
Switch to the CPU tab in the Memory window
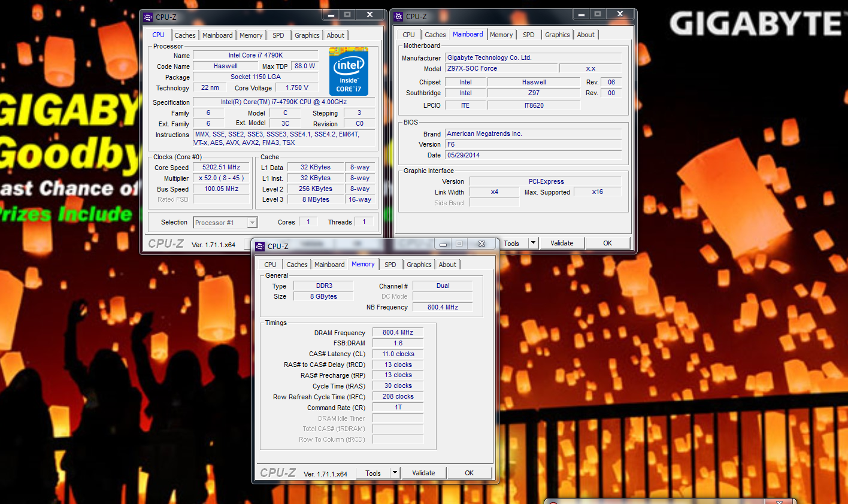tap(271, 265)
